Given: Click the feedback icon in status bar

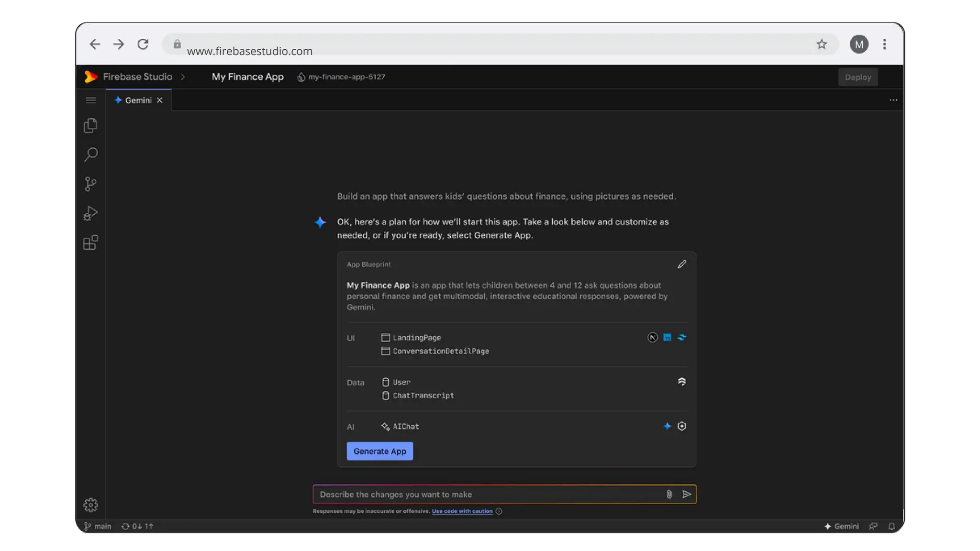Looking at the screenshot, I should click(873, 527).
